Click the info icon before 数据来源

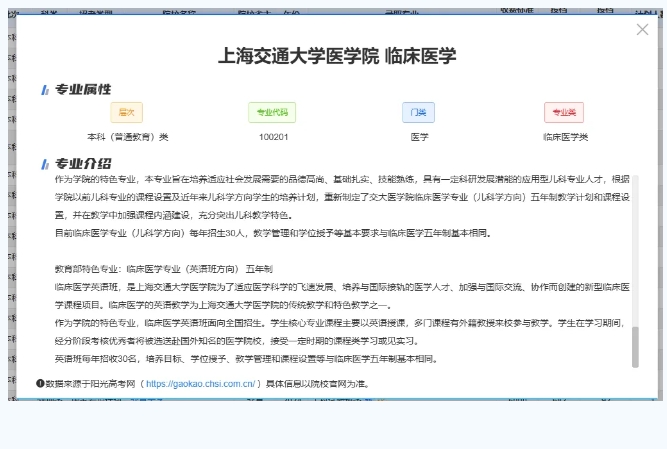[x=40, y=384]
